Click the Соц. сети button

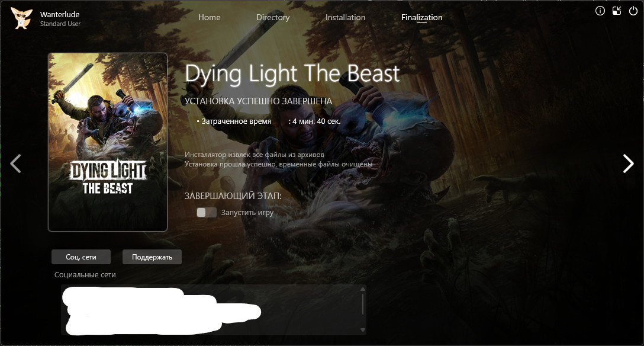tap(81, 257)
